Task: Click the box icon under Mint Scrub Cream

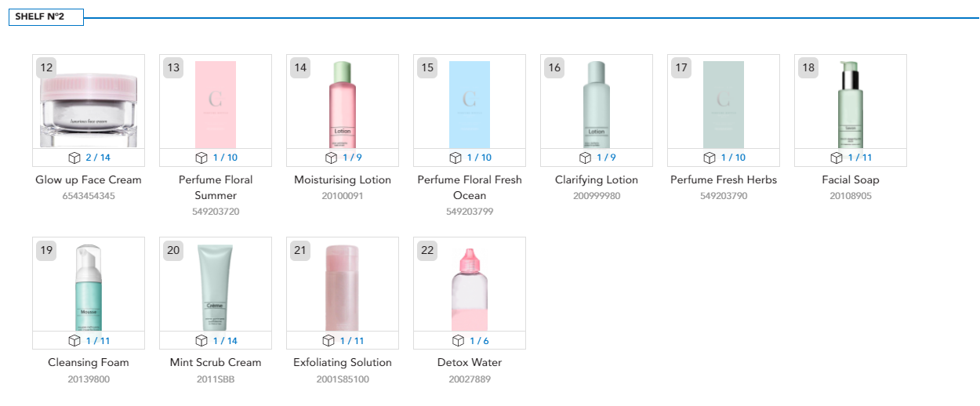Action: [x=201, y=340]
